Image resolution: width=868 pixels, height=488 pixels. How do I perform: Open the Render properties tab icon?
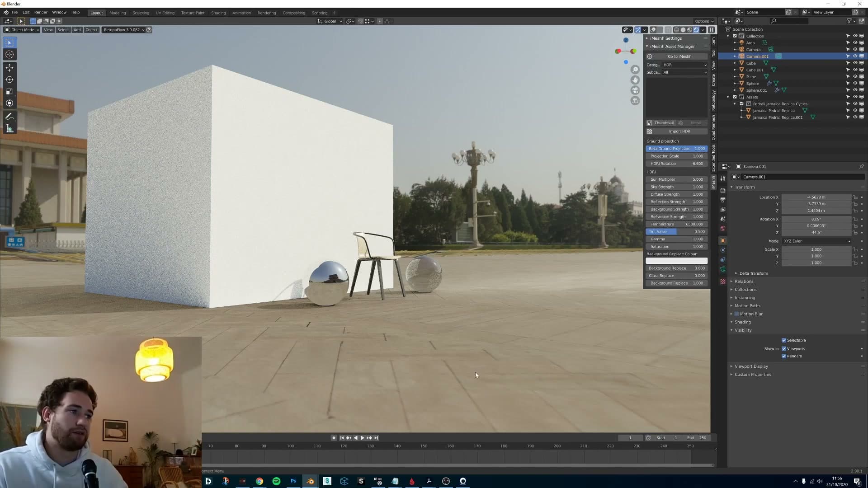(723, 190)
